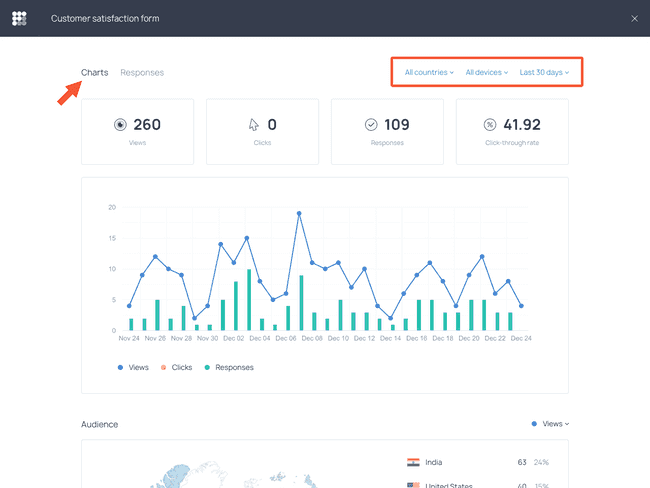650x488 pixels.
Task: Open the Audience Views metric dropdown
Action: click(x=551, y=424)
